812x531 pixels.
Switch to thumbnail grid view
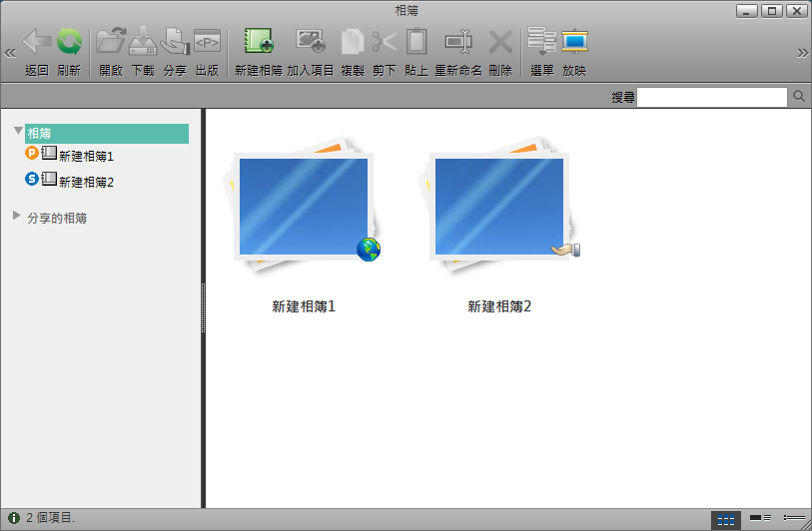pos(726,519)
